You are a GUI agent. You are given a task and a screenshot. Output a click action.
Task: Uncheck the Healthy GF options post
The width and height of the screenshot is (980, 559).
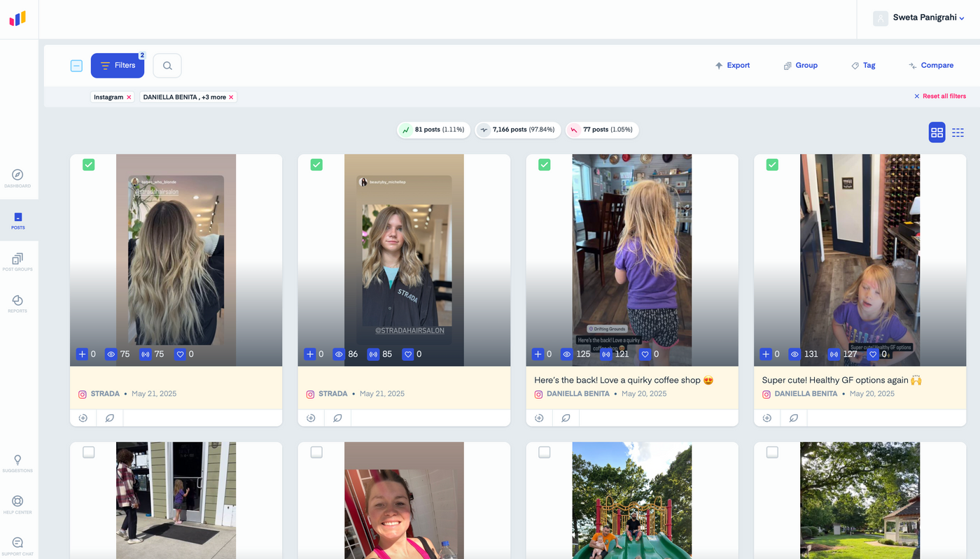(772, 164)
